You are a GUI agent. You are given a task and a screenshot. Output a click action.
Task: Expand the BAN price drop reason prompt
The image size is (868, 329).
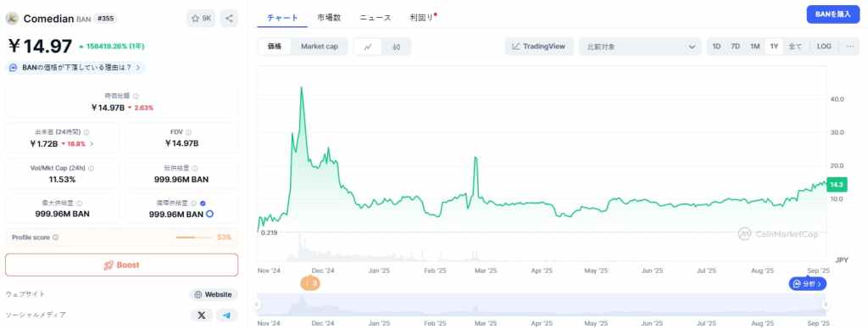click(76, 68)
